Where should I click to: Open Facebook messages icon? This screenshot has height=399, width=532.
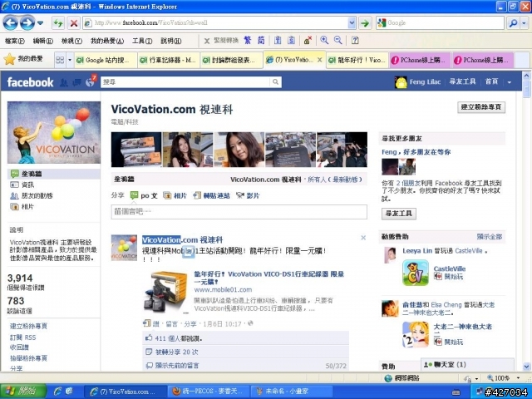tap(76, 82)
